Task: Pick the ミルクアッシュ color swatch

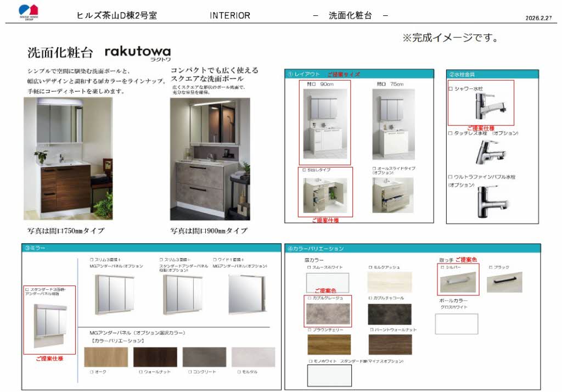Action: pos(390,282)
